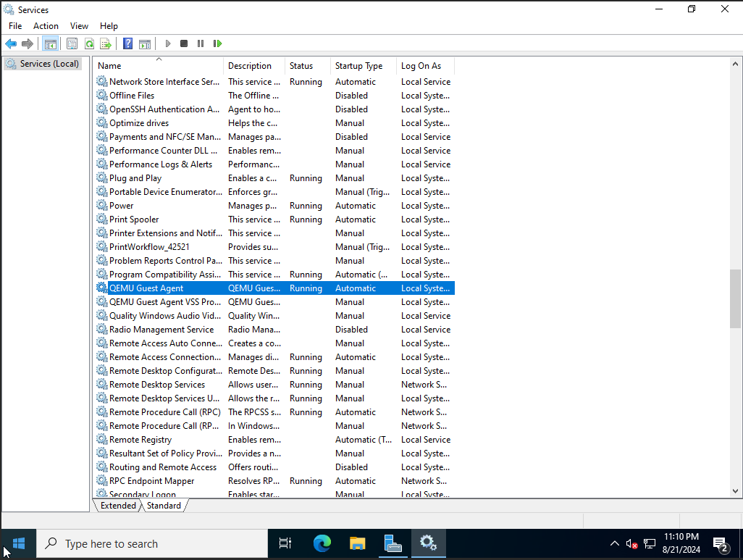Click the Restart Service icon
743x560 pixels.
click(x=217, y=43)
